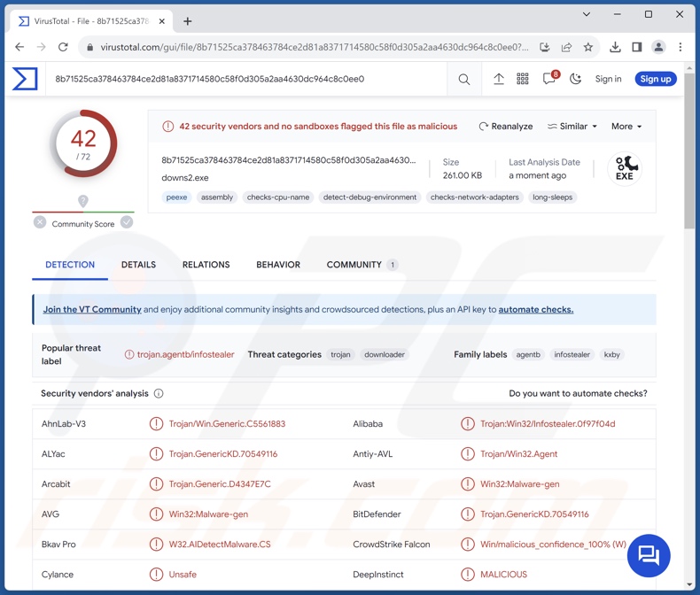The width and height of the screenshot is (700, 595).
Task: Click the VirusTotal logo icon
Action: 25,79
